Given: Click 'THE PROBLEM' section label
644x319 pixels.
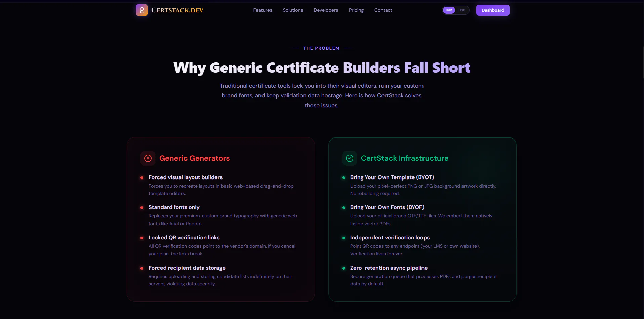Looking at the screenshot, I should click(321, 48).
